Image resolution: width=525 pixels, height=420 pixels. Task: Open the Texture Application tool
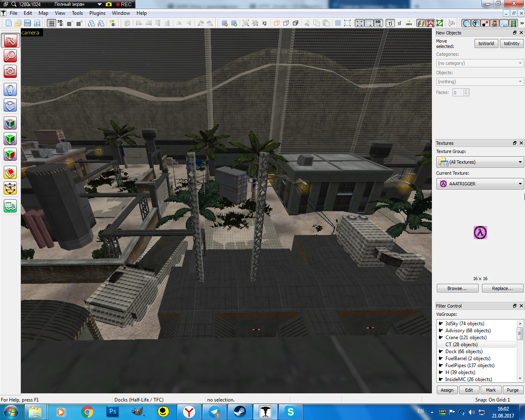[10, 123]
